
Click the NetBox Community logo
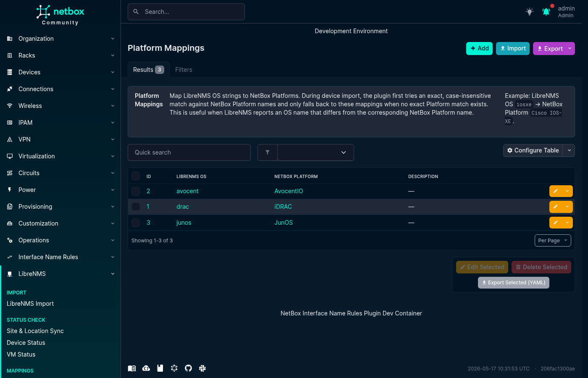point(60,15)
